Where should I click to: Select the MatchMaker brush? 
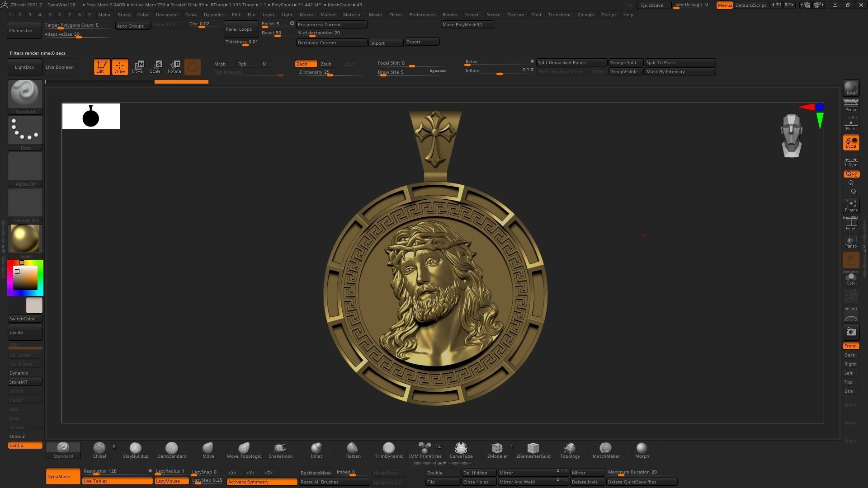[x=606, y=450]
